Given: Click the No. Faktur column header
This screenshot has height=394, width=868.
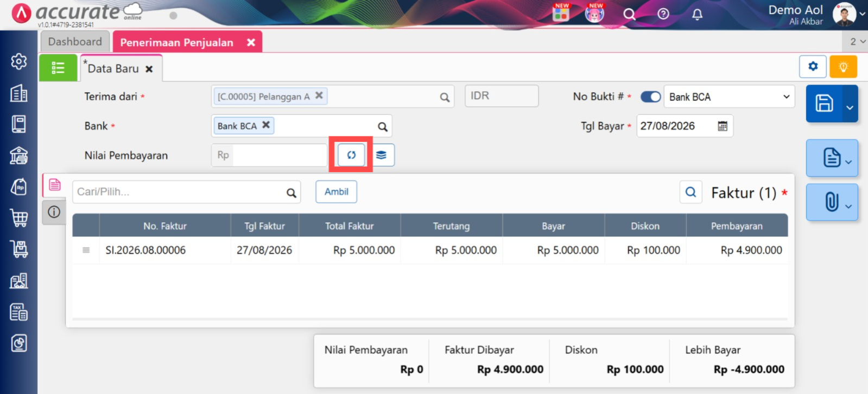Looking at the screenshot, I should tap(165, 226).
